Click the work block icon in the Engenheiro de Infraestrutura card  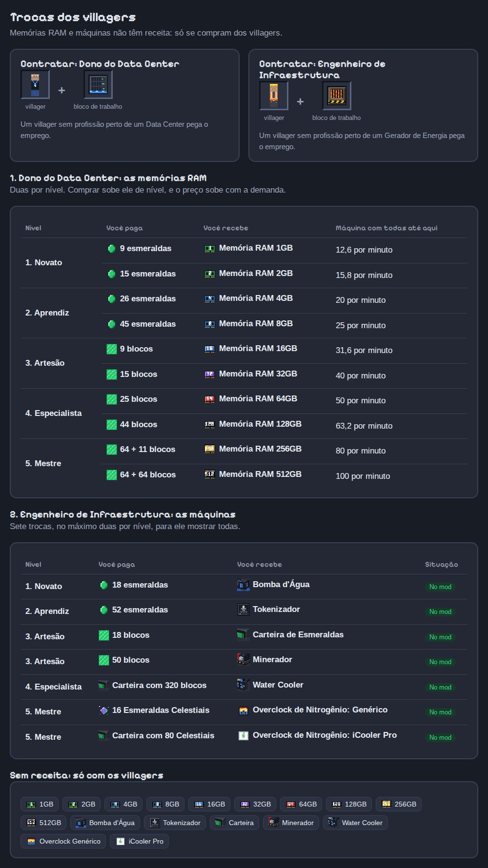click(337, 96)
